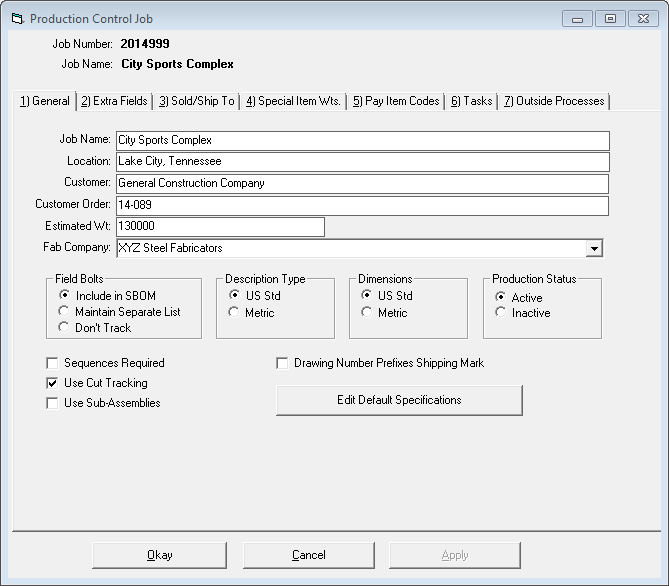Click the Production Control Job title bar icon
669x586 pixels.
click(16, 18)
